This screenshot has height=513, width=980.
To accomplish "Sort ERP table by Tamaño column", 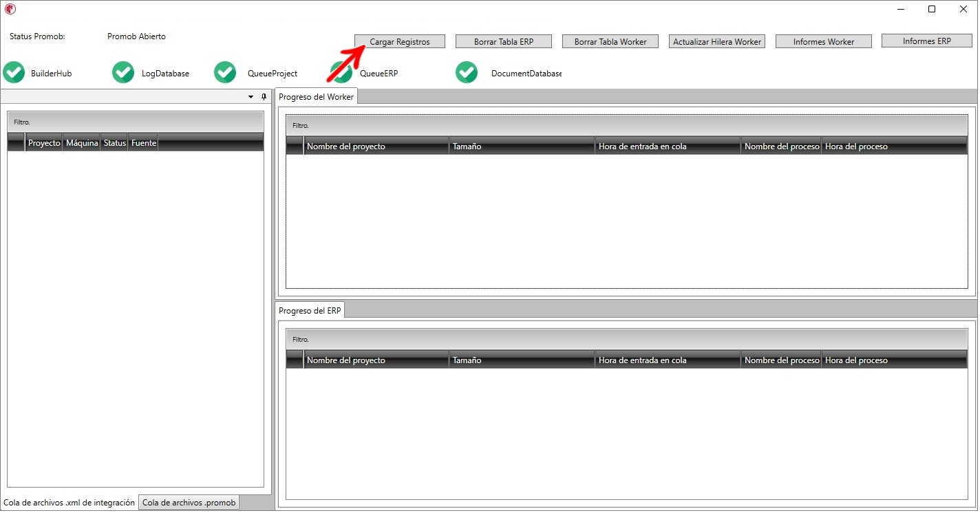I will click(x=522, y=360).
